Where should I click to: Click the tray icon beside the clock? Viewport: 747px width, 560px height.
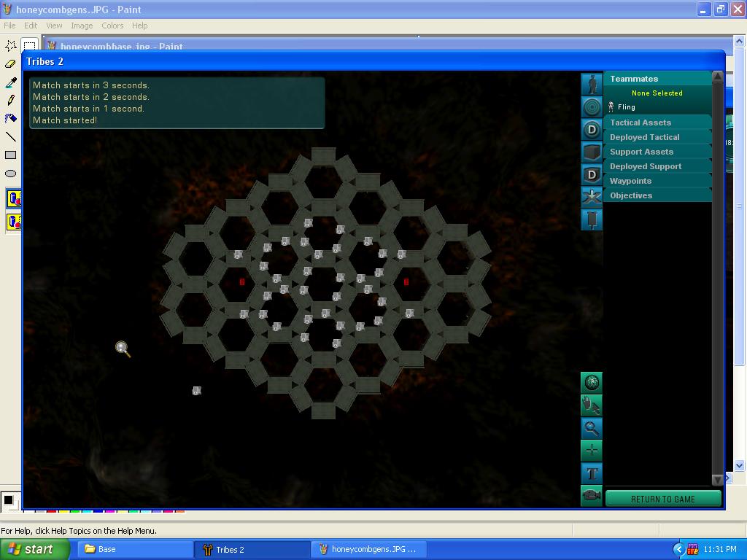coord(693,550)
